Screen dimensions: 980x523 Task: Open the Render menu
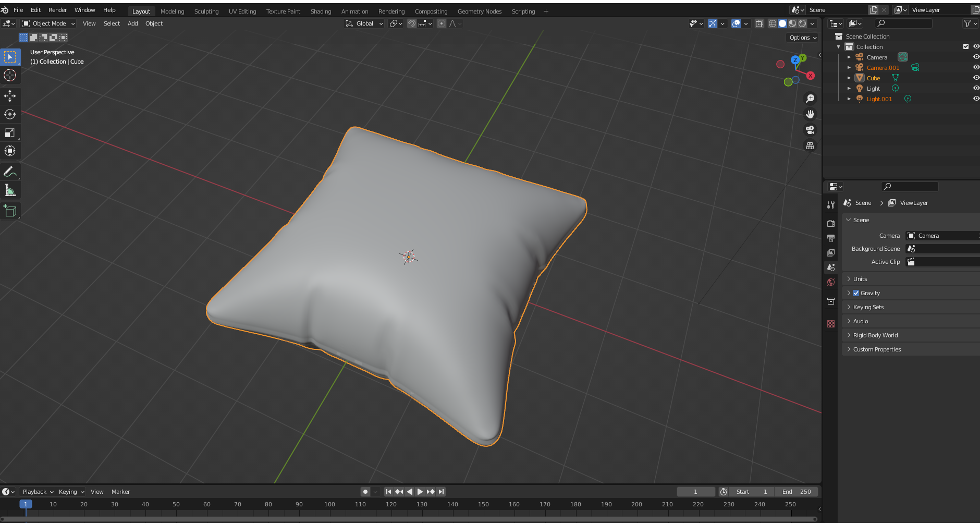tap(57, 10)
